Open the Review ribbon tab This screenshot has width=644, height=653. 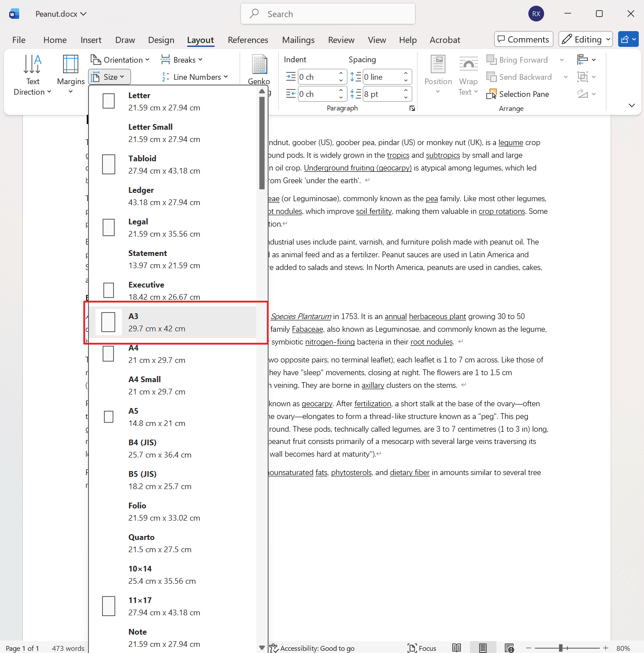pos(341,40)
